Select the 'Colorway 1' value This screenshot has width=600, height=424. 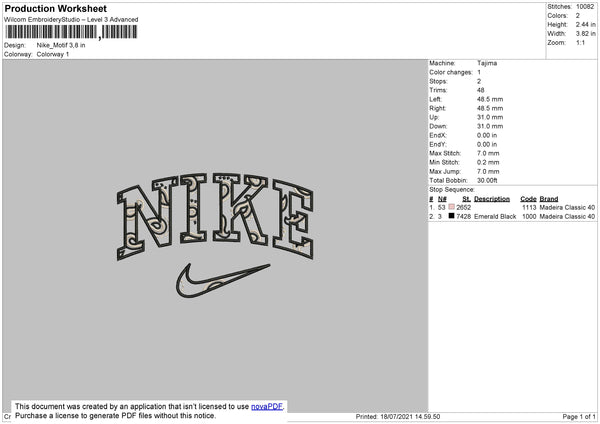point(53,54)
